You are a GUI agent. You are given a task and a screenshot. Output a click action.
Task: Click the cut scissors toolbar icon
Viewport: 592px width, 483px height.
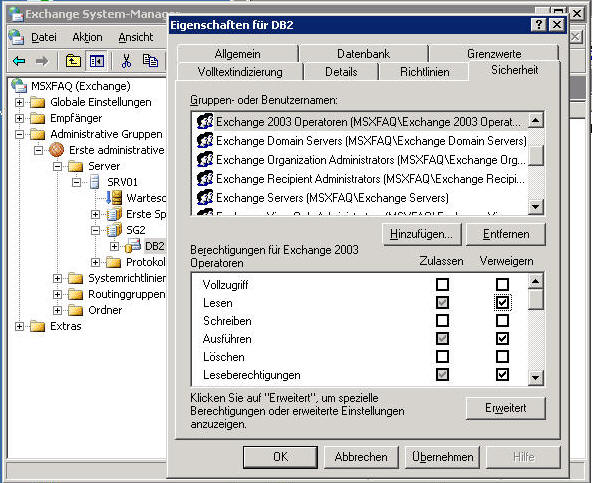126,61
